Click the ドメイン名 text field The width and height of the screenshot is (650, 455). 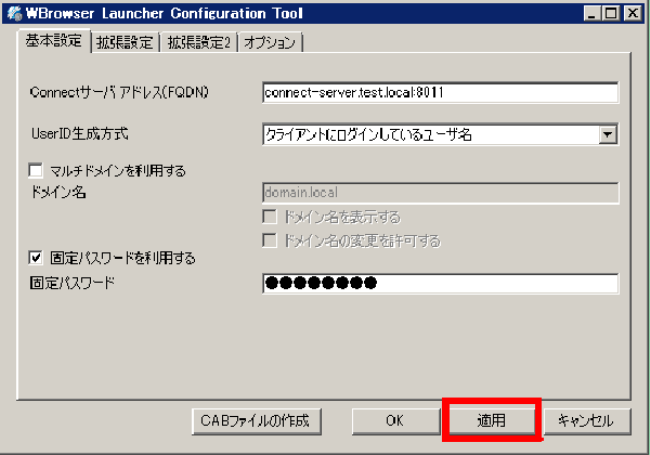tap(440, 193)
